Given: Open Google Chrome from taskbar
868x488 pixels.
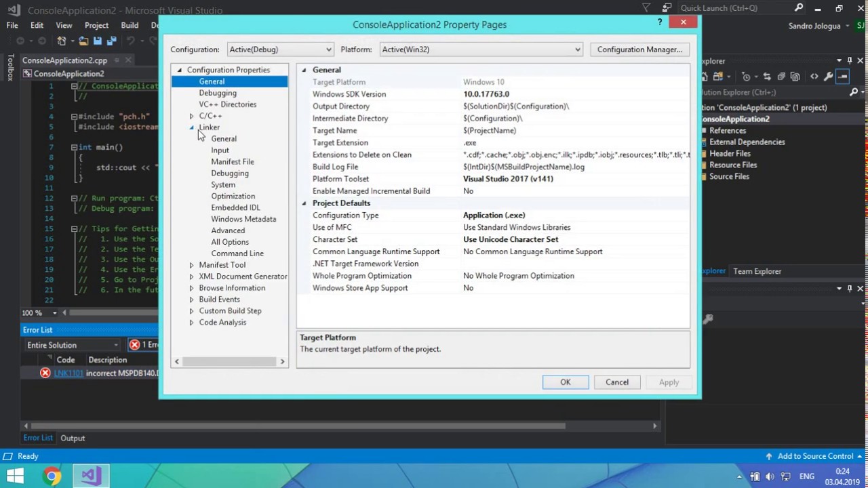Looking at the screenshot, I should (x=52, y=476).
